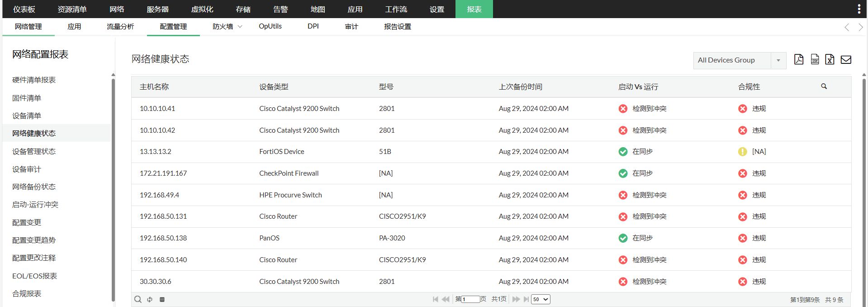The width and height of the screenshot is (868, 307).
Task: Switch to DPI sub-tab
Action: click(313, 26)
